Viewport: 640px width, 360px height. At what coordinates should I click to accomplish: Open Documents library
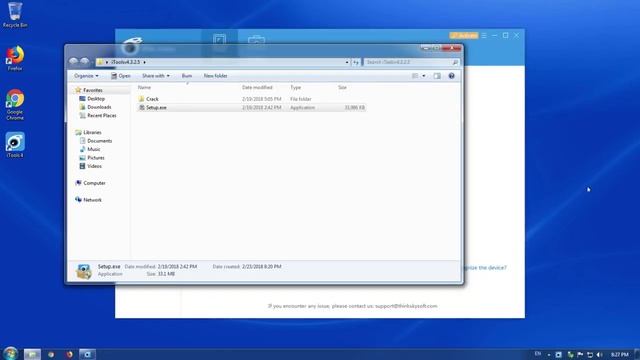pos(100,141)
